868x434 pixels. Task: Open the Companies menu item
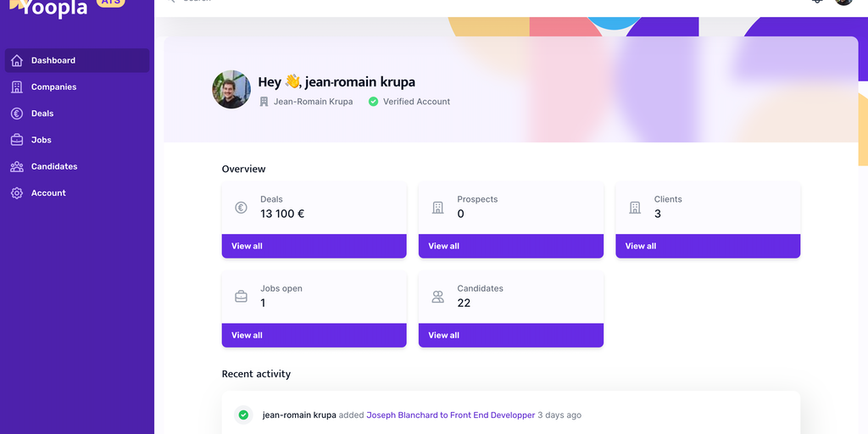tap(53, 87)
